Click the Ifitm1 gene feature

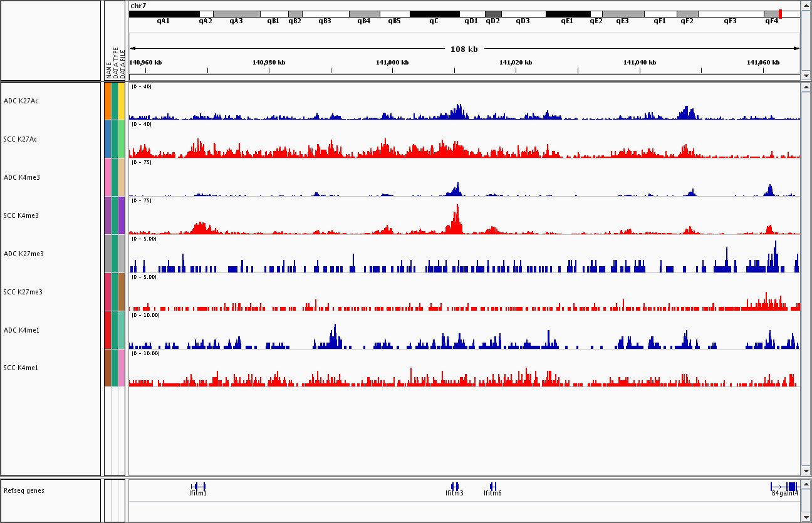tap(198, 487)
